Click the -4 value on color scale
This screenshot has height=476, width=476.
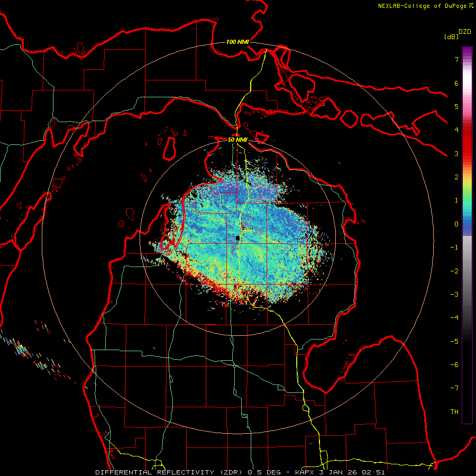pos(454,318)
